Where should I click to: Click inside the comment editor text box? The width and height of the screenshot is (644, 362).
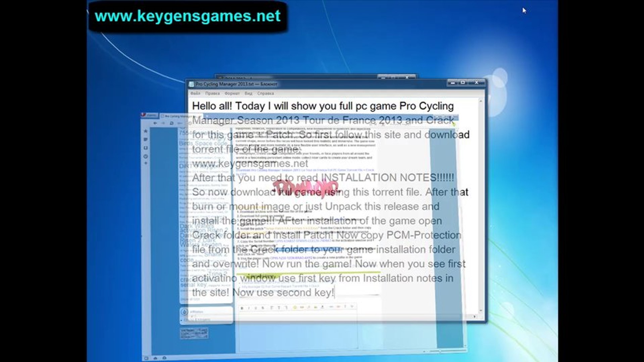tap(297, 330)
